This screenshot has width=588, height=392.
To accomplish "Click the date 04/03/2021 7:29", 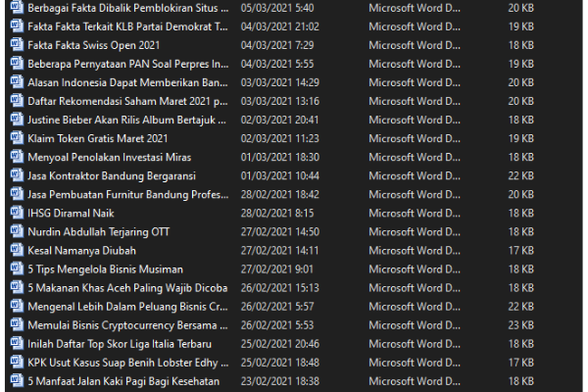I will point(277,45).
